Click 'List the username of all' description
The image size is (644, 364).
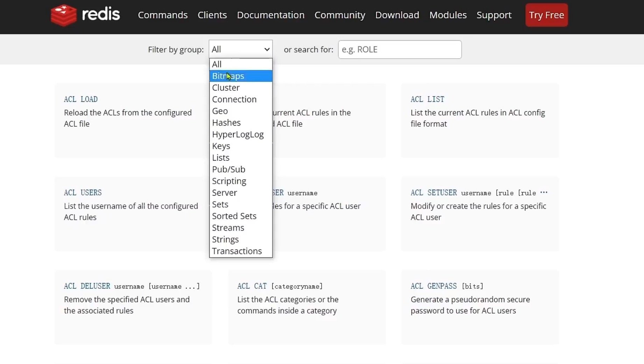(x=131, y=212)
